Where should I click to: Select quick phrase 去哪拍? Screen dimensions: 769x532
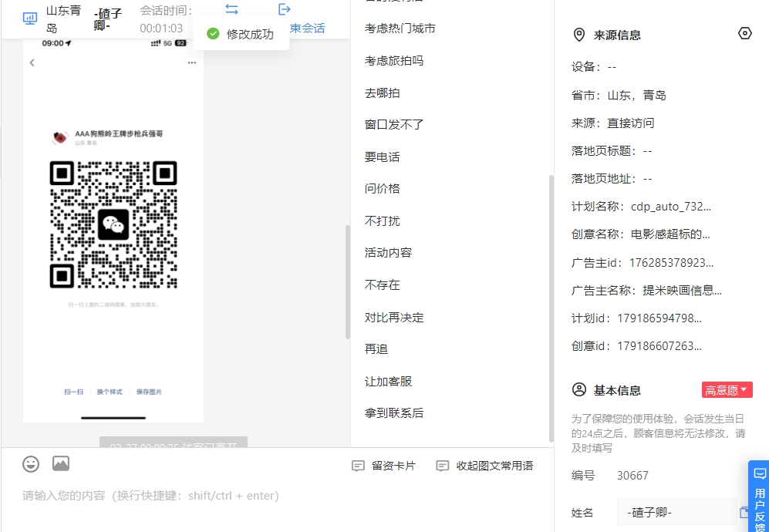tap(382, 93)
